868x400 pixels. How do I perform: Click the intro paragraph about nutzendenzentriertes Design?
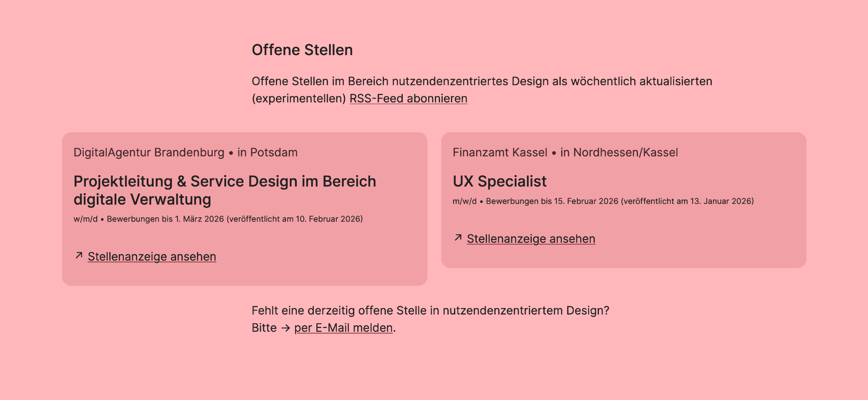point(482,81)
